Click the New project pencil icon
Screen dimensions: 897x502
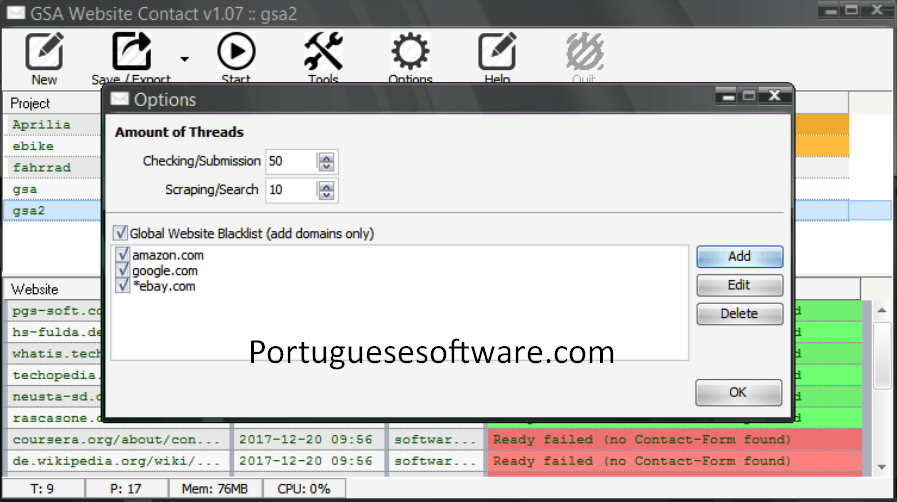coord(44,51)
